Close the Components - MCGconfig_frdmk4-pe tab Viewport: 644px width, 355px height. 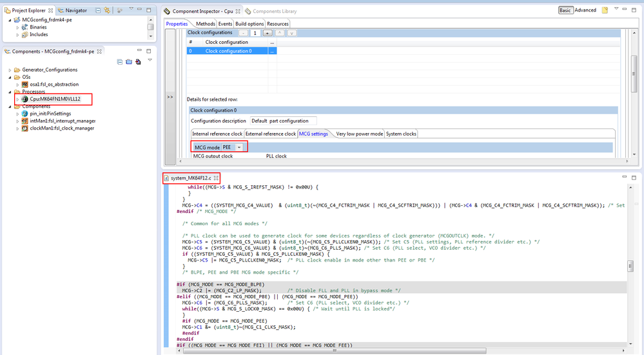coord(99,52)
